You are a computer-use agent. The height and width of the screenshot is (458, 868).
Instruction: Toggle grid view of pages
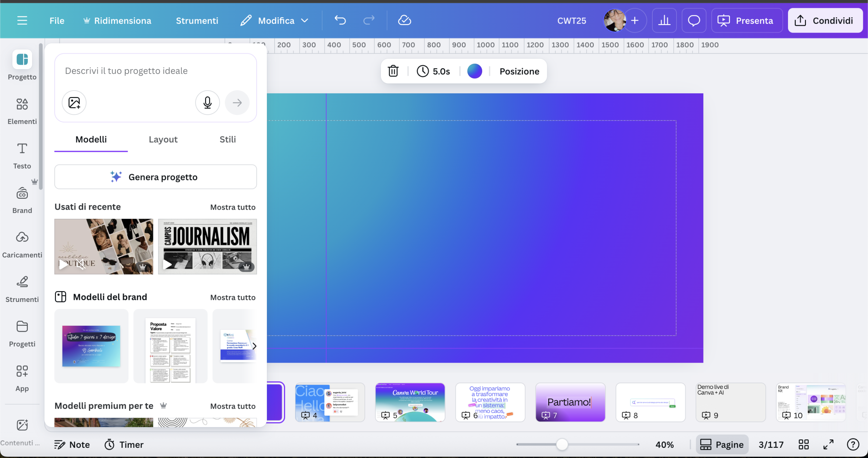tap(803, 444)
